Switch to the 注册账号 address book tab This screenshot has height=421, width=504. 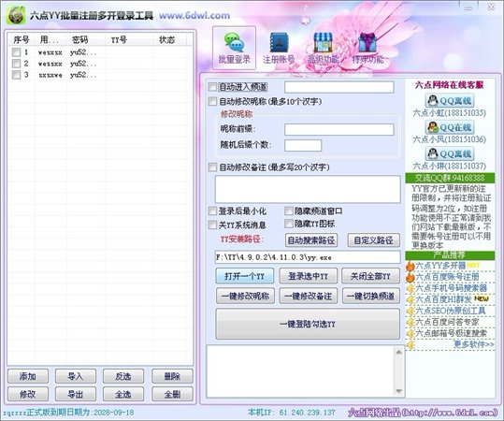tap(279, 48)
